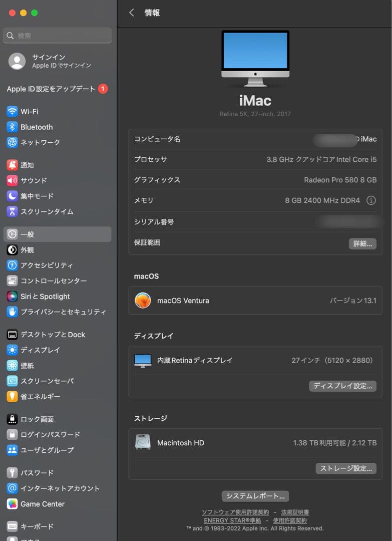Open the 通知 bell icon
Viewport: 392px width, 541px height.
(12, 165)
